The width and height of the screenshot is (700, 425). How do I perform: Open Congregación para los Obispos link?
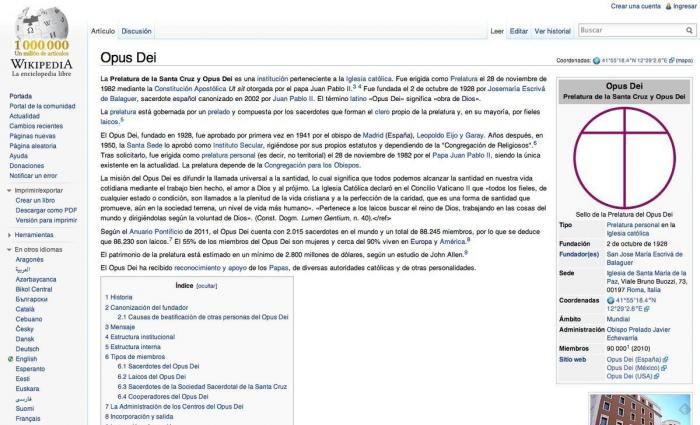coord(312,165)
